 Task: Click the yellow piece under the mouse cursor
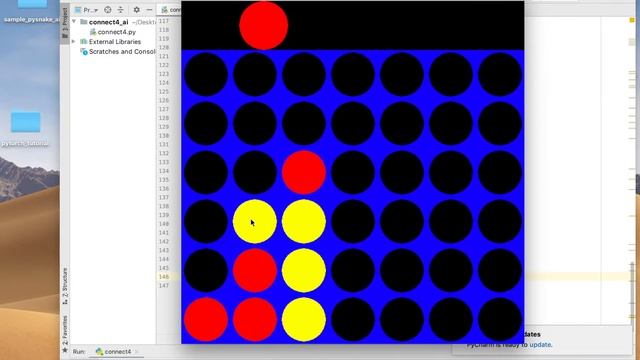pos(255,222)
